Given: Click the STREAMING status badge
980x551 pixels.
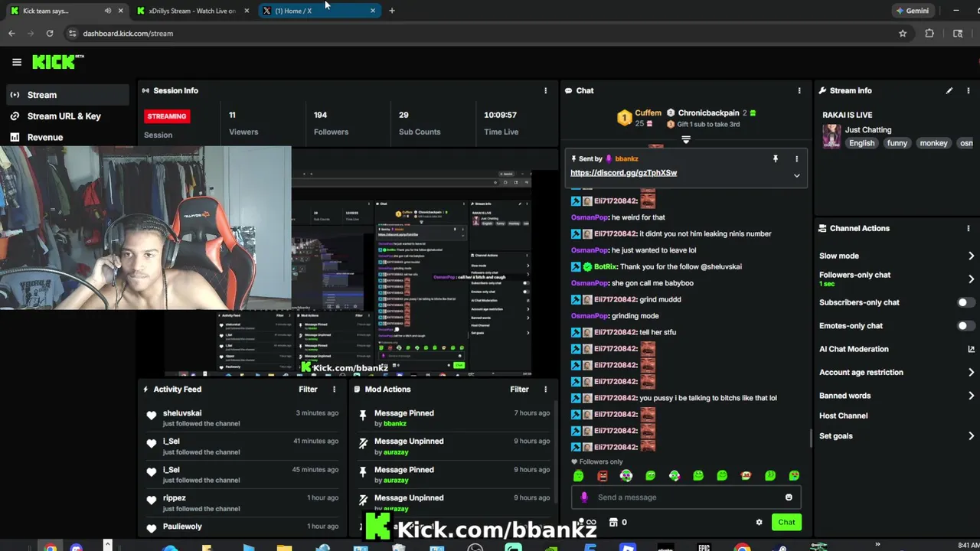Looking at the screenshot, I should point(166,116).
